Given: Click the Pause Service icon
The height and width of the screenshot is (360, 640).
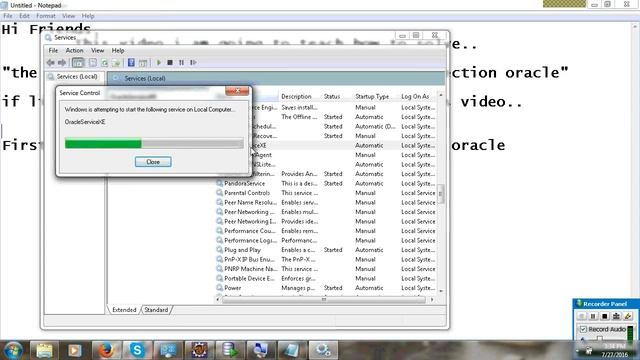Looking at the screenshot, I should coord(181,62).
